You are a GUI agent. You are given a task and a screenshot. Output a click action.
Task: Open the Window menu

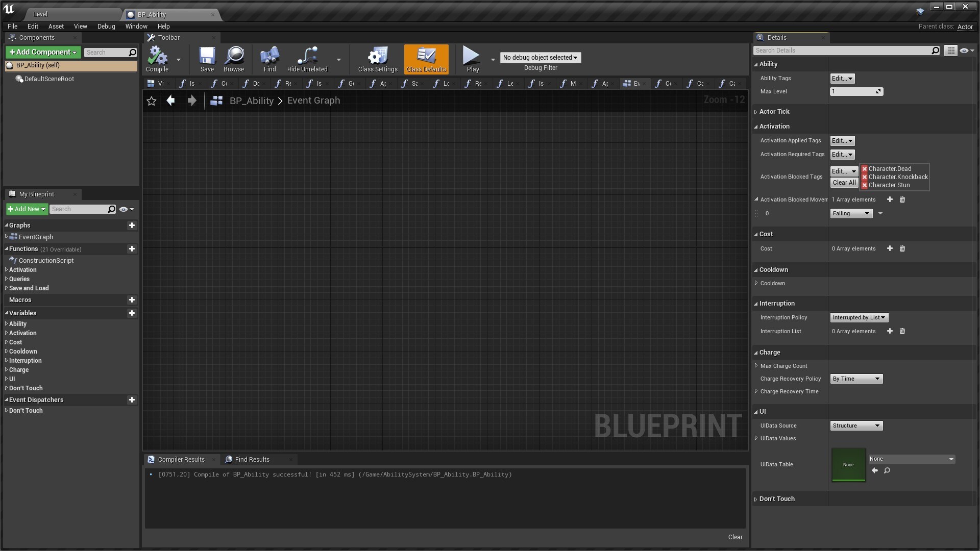136,26
